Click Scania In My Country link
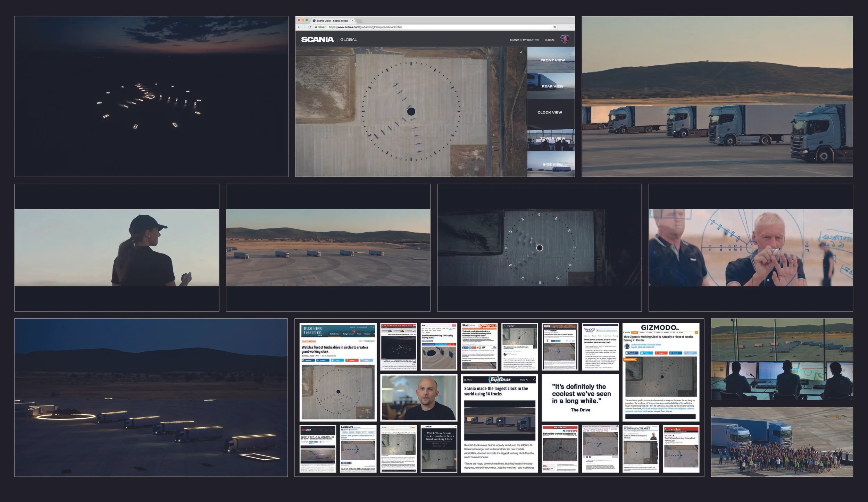This screenshot has height=502, width=868. (524, 40)
